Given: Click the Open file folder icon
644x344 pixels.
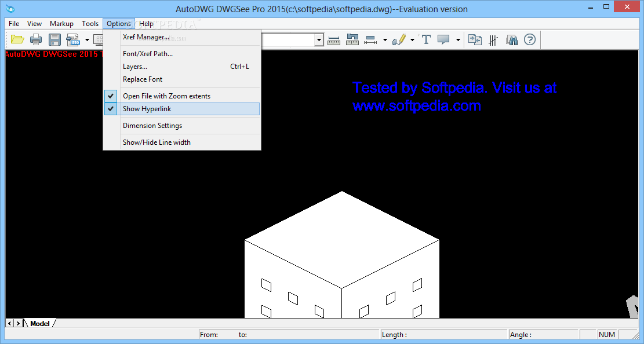Looking at the screenshot, I should coord(17,40).
